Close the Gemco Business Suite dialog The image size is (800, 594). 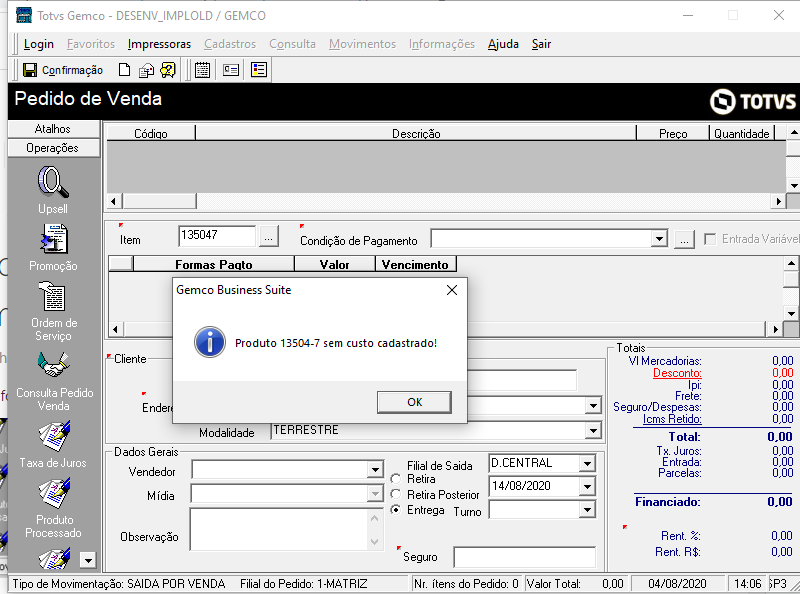coord(452,290)
